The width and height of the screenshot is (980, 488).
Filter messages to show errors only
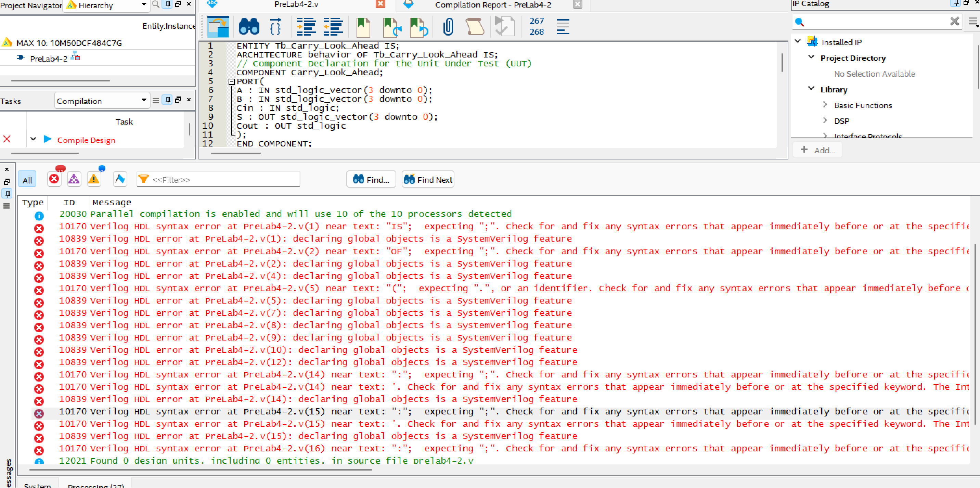54,178
